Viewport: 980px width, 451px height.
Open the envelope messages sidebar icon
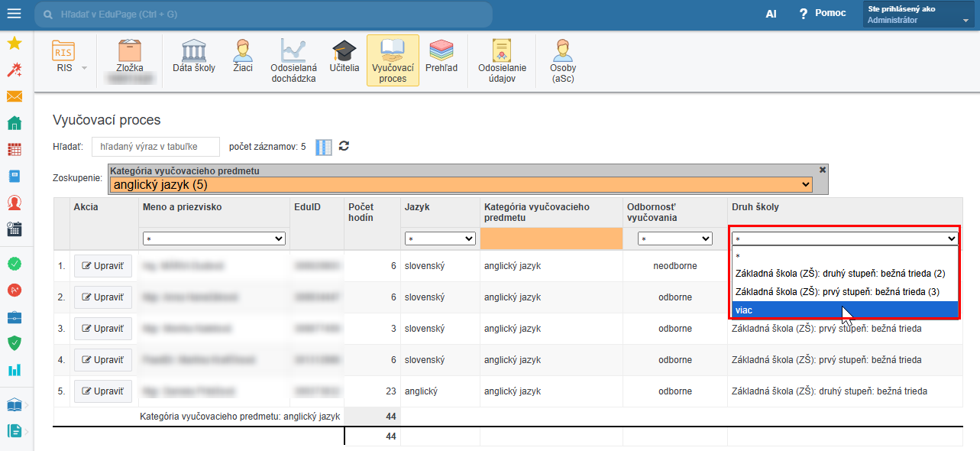coord(14,96)
